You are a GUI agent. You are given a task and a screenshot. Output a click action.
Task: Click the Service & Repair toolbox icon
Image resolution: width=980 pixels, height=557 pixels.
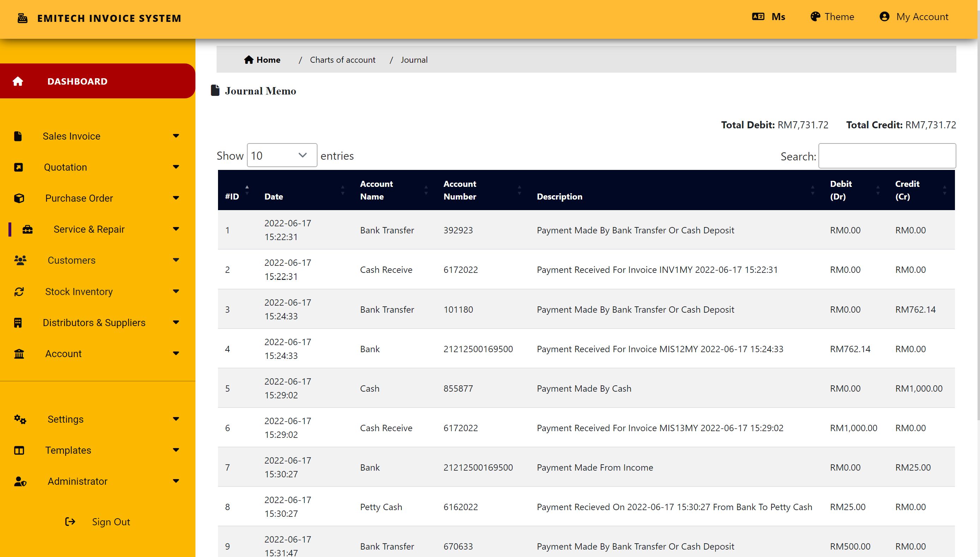point(28,229)
